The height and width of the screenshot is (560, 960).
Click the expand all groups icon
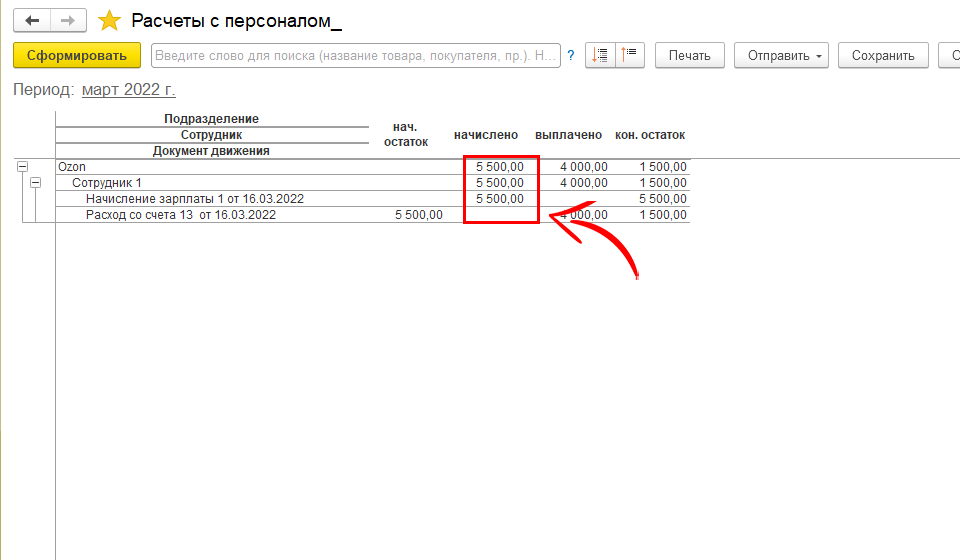click(x=631, y=56)
